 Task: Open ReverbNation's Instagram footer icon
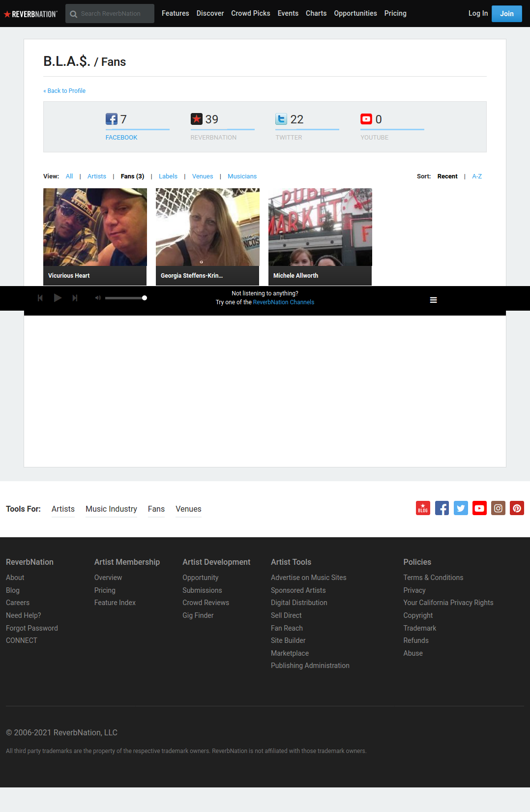[498, 508]
